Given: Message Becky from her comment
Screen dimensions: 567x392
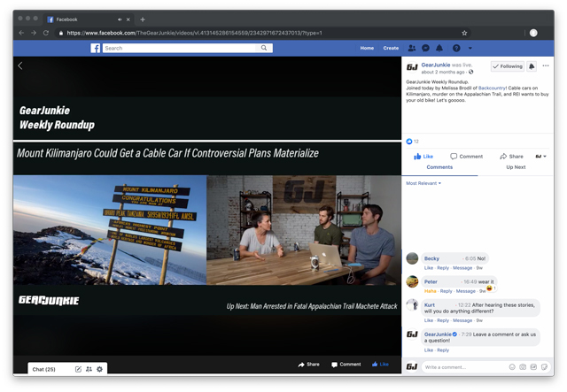Looking at the screenshot, I should (462, 268).
